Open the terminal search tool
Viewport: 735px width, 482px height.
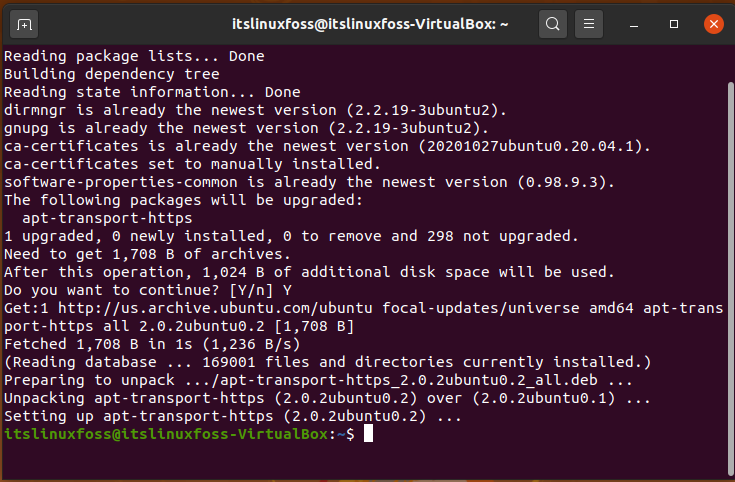[x=553, y=24]
